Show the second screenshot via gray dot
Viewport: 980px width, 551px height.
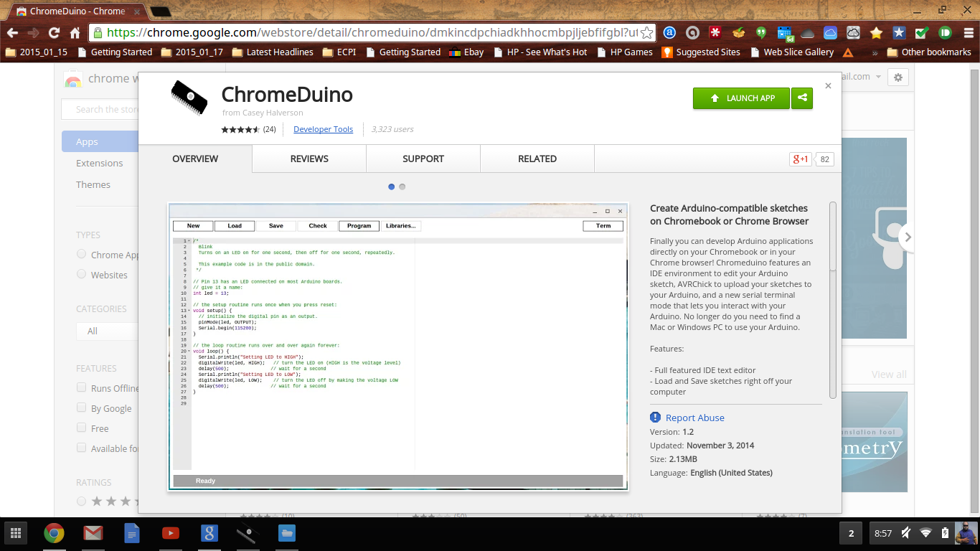coord(402,187)
